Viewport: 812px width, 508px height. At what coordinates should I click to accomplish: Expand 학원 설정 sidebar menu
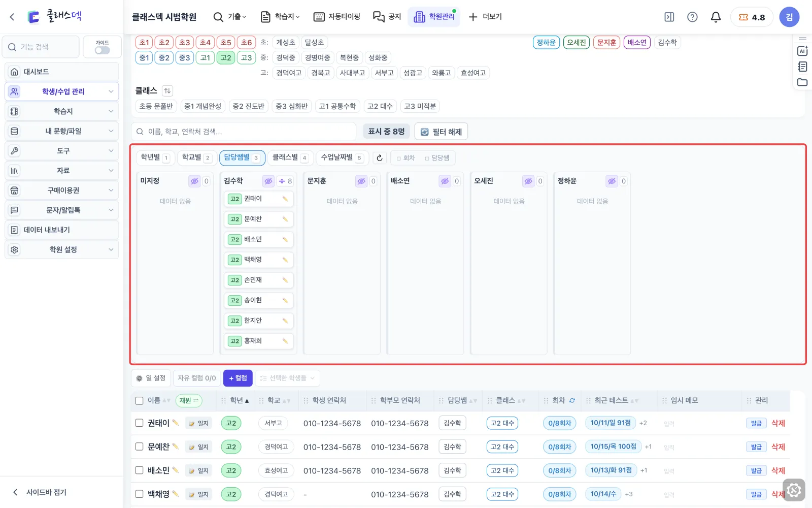point(62,249)
